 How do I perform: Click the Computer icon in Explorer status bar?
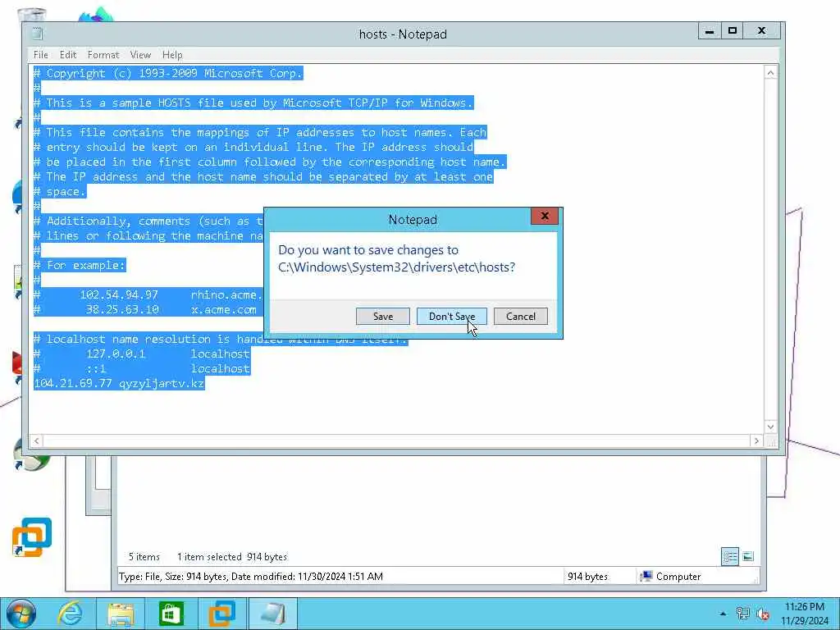(646, 577)
